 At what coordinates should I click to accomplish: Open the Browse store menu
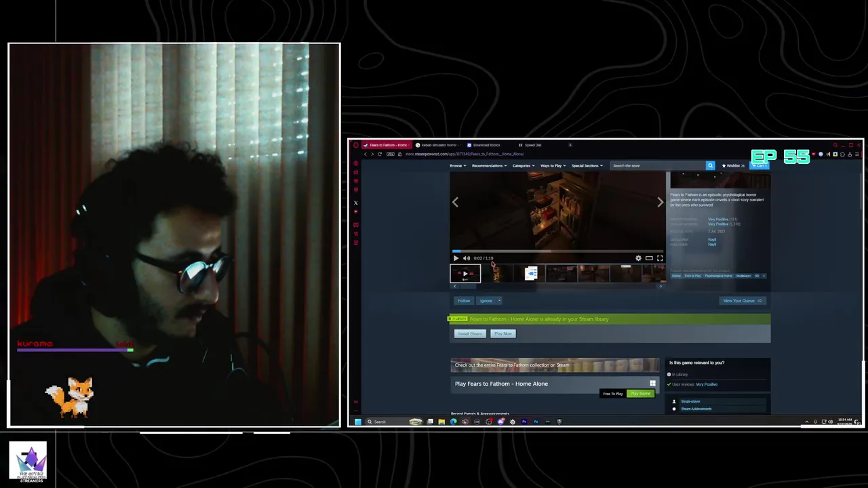click(x=457, y=165)
